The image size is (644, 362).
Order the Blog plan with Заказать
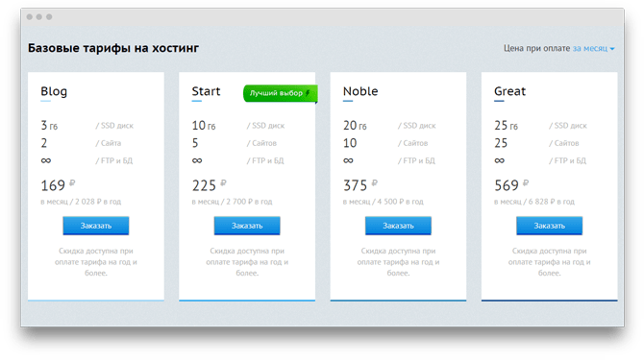coord(96,226)
